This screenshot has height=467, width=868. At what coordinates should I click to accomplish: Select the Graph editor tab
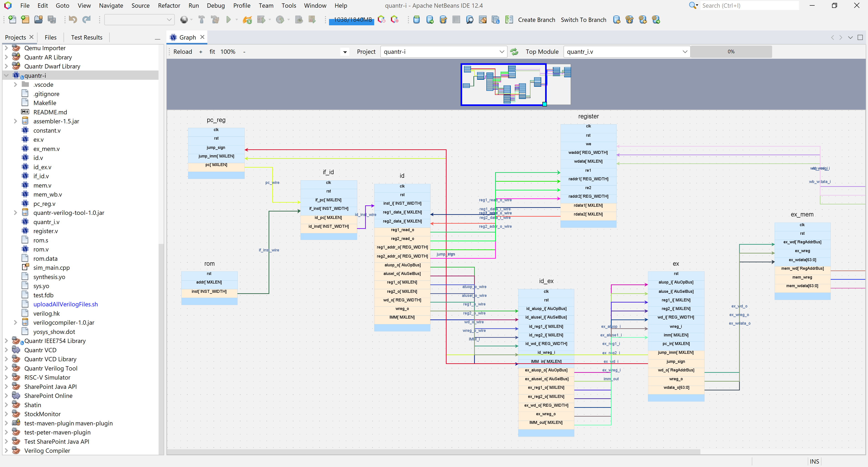(x=187, y=37)
